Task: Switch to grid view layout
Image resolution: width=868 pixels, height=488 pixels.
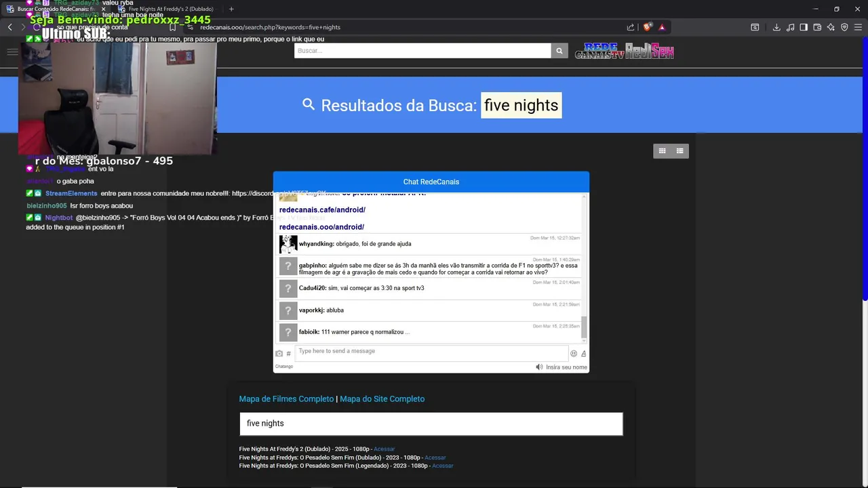Action: (662, 150)
